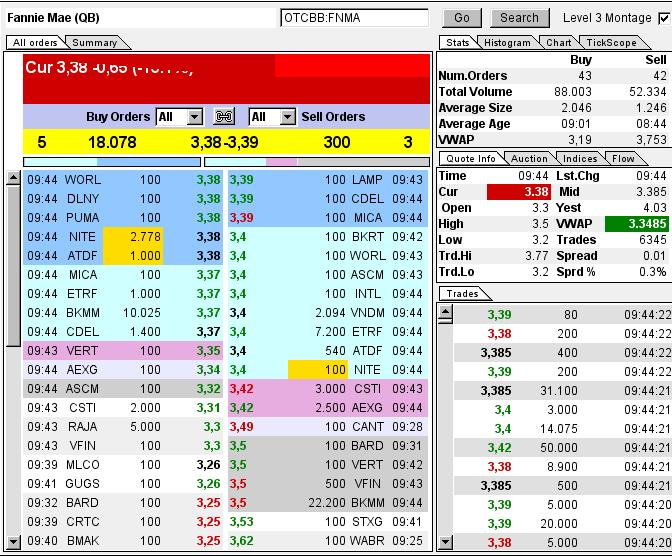Image resolution: width=672 pixels, height=556 pixels.
Task: Switch to the All orders tab
Action: (x=35, y=42)
